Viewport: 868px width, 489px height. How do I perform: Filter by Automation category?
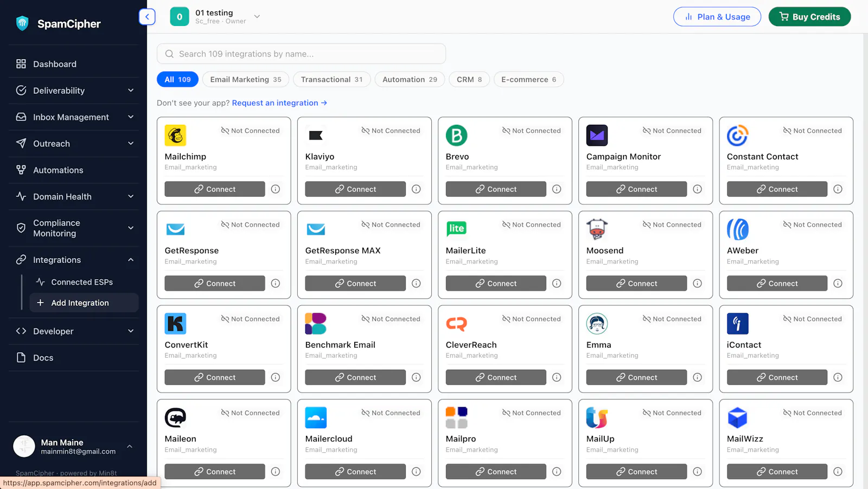410,80
